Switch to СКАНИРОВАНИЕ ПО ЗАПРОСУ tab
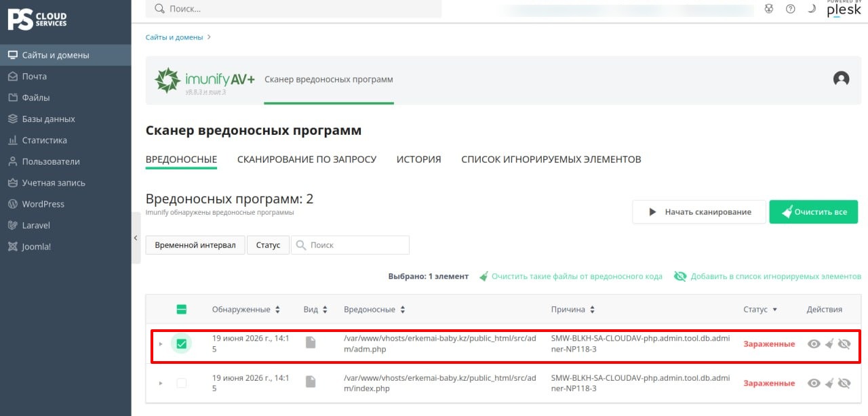Viewport: 868px width, 416px height. tap(307, 159)
